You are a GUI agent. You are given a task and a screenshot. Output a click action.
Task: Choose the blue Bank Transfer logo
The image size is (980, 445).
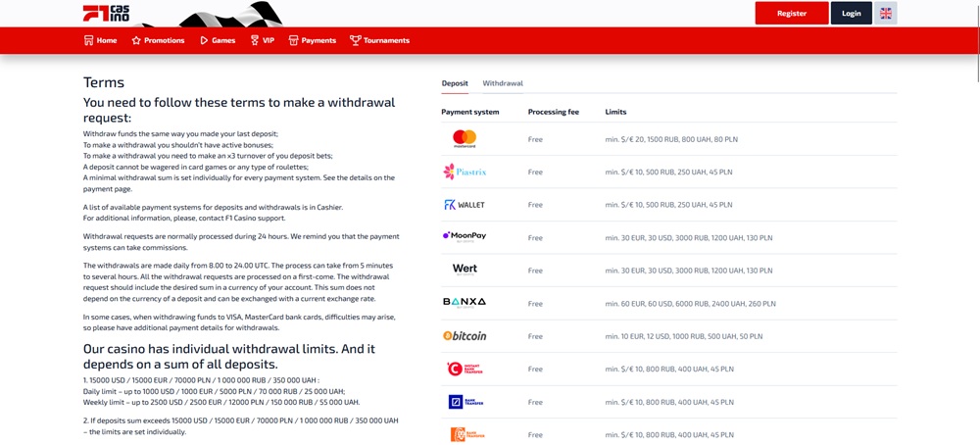click(x=465, y=402)
